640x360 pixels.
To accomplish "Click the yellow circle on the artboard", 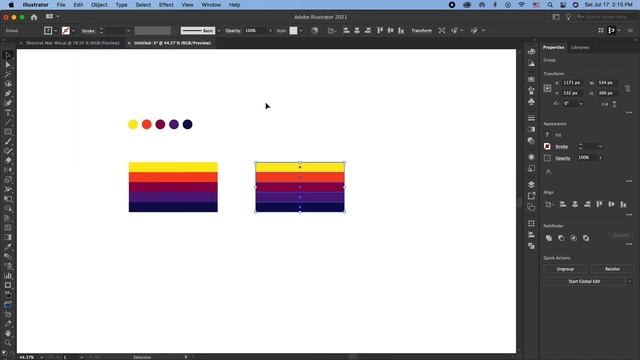I will (133, 124).
